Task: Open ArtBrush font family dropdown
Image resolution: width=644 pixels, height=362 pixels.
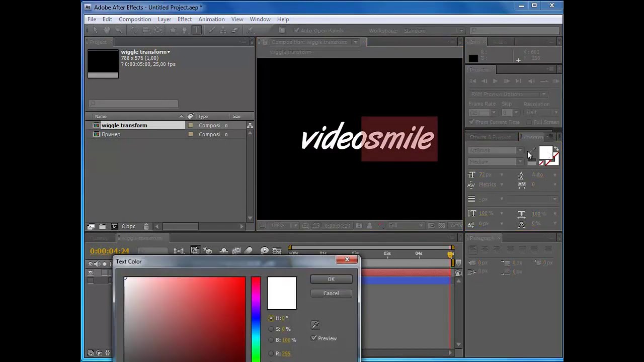Action: point(496,150)
